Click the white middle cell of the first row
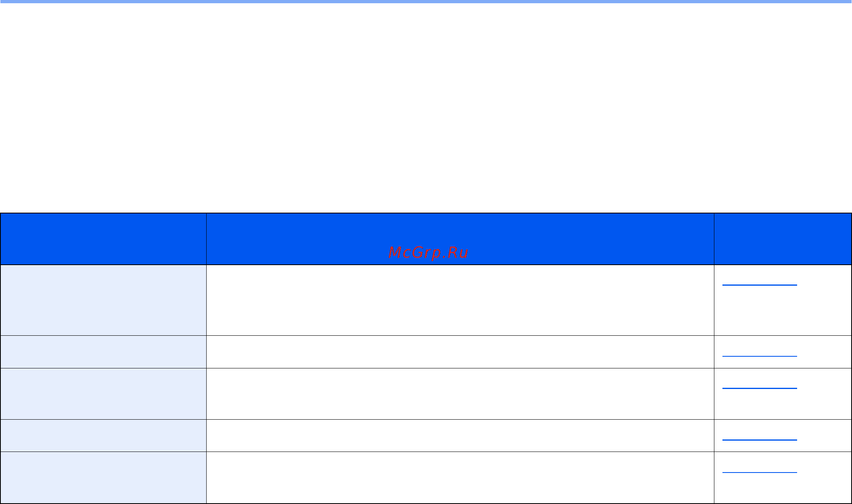 coord(460,300)
